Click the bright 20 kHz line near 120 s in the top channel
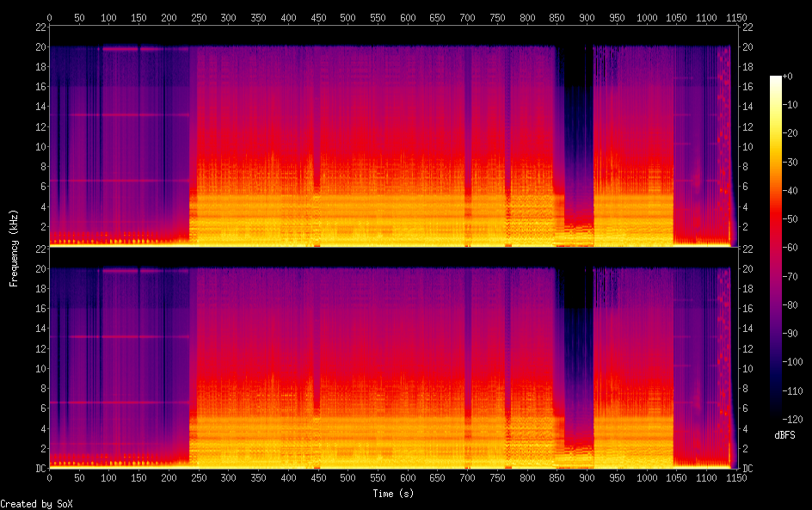The width and height of the screenshot is (812, 510). click(120, 49)
